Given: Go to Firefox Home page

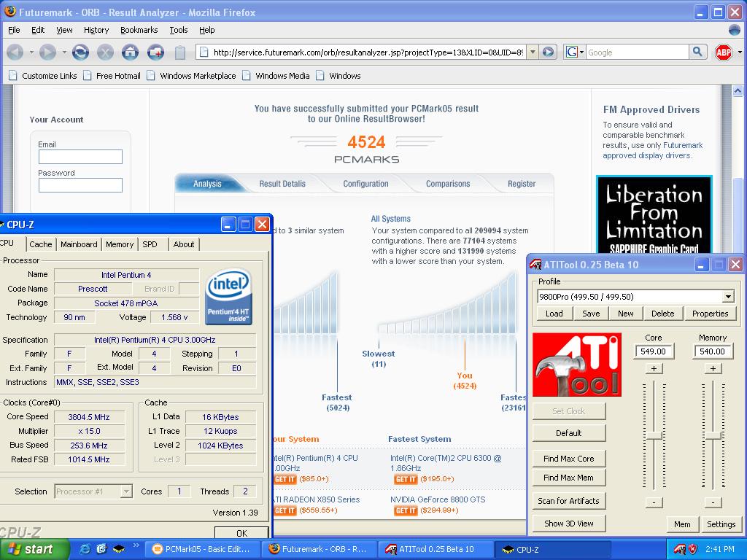Looking at the screenshot, I should click(x=130, y=52).
